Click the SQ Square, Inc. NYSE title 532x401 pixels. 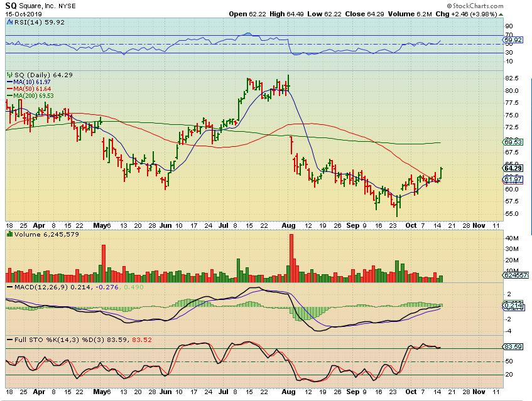tap(41, 6)
